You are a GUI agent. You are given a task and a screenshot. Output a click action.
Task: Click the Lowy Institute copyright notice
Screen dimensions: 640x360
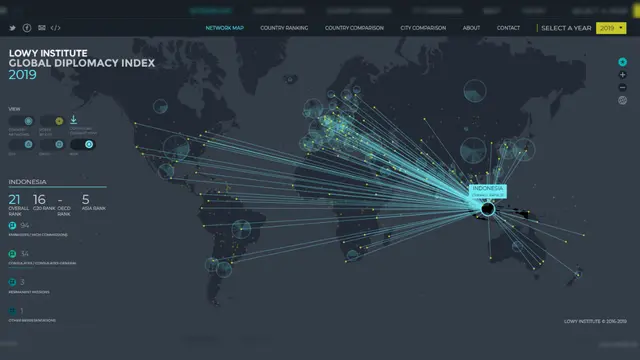click(x=595, y=322)
